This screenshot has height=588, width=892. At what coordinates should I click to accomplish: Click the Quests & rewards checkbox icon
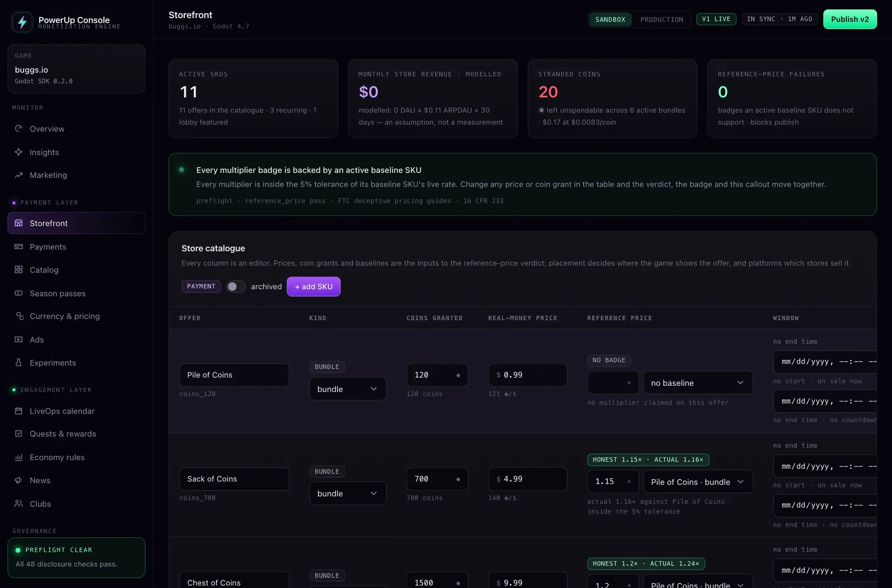tap(19, 434)
